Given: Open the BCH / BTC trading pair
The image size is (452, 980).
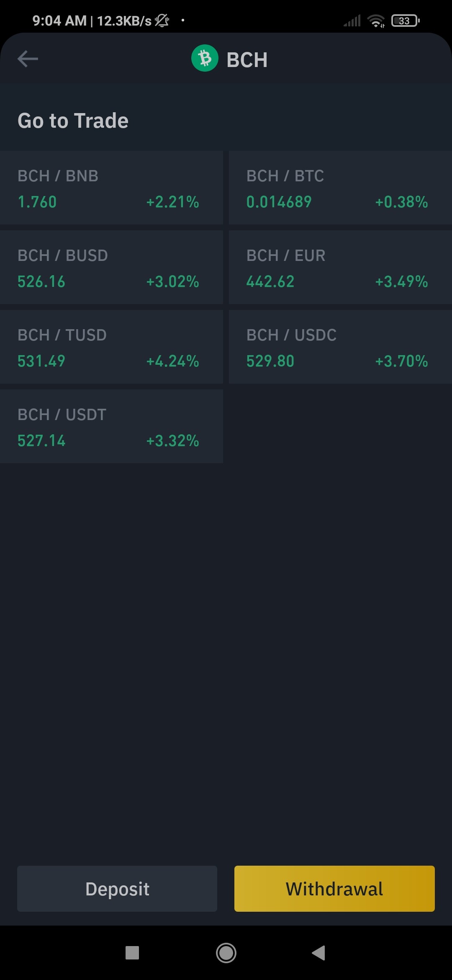Looking at the screenshot, I should click(340, 188).
